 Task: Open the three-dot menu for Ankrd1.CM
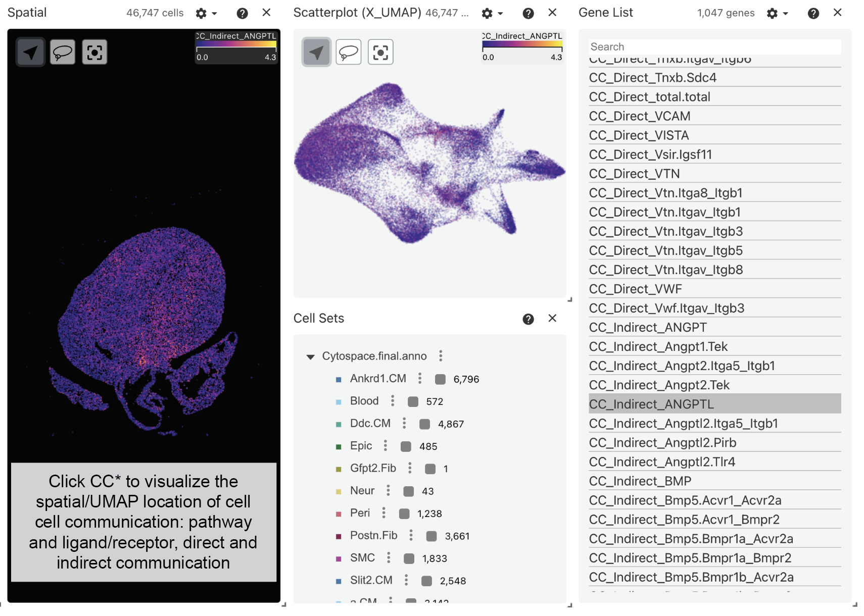[x=420, y=378]
